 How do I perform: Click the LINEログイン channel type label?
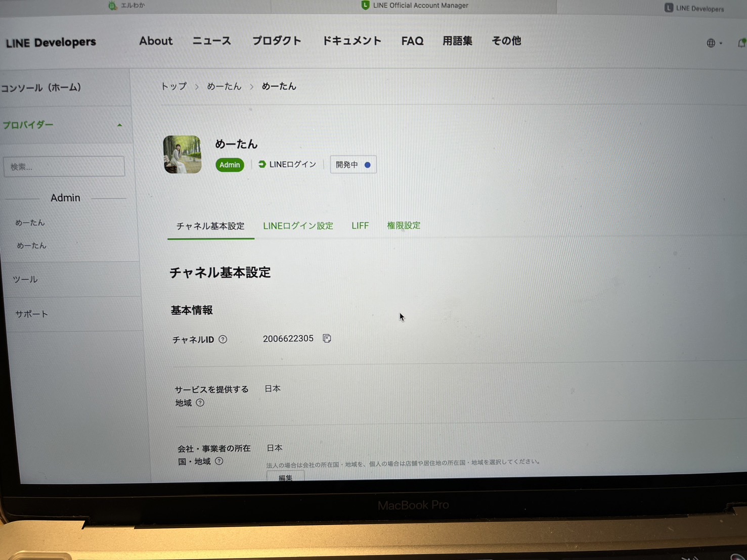[x=287, y=164]
